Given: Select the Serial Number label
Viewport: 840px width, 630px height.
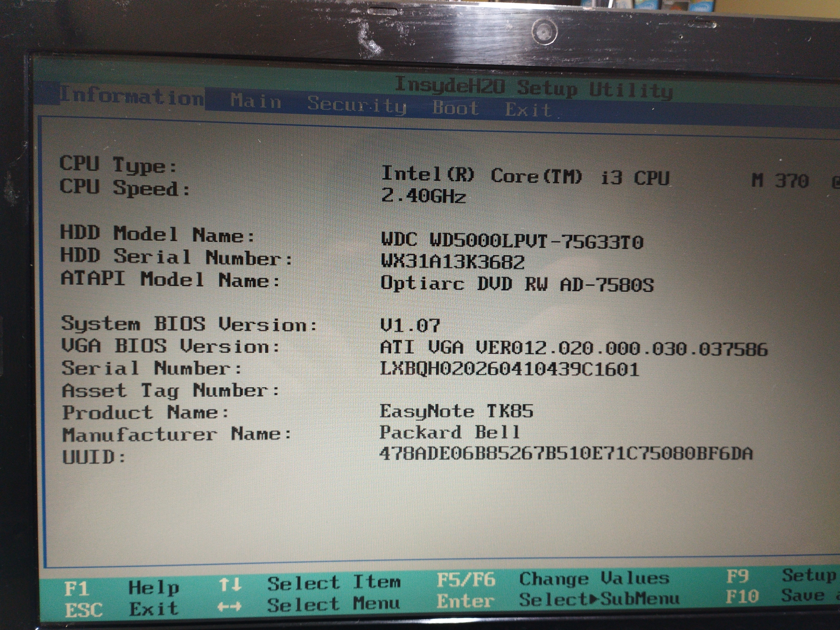Looking at the screenshot, I should point(151,368).
